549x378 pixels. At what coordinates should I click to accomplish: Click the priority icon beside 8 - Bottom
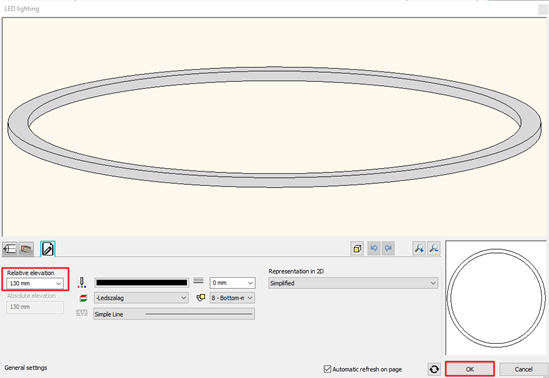click(x=201, y=298)
